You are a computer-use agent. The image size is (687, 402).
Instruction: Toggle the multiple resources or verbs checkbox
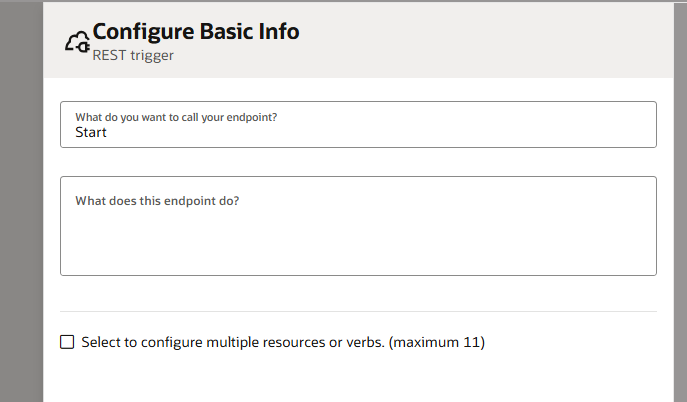click(67, 342)
